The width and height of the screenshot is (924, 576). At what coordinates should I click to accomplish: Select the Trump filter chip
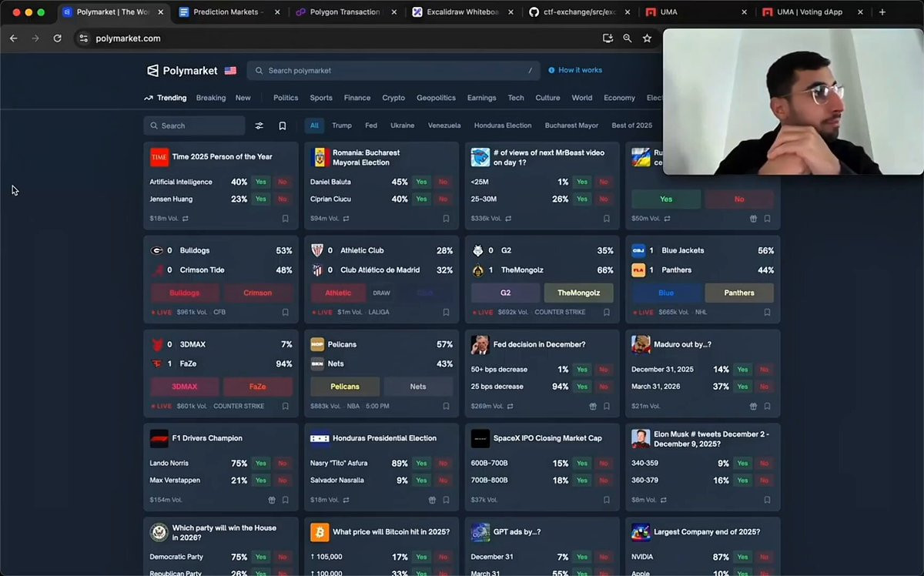pyautogui.click(x=342, y=126)
